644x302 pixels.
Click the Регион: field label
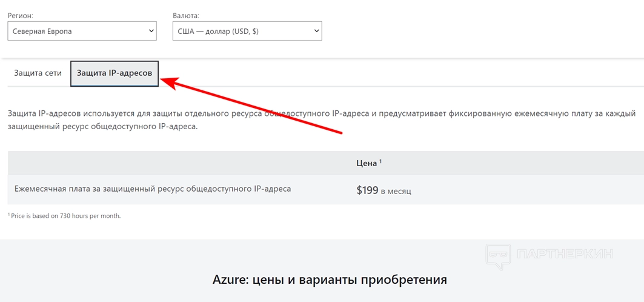tap(20, 16)
